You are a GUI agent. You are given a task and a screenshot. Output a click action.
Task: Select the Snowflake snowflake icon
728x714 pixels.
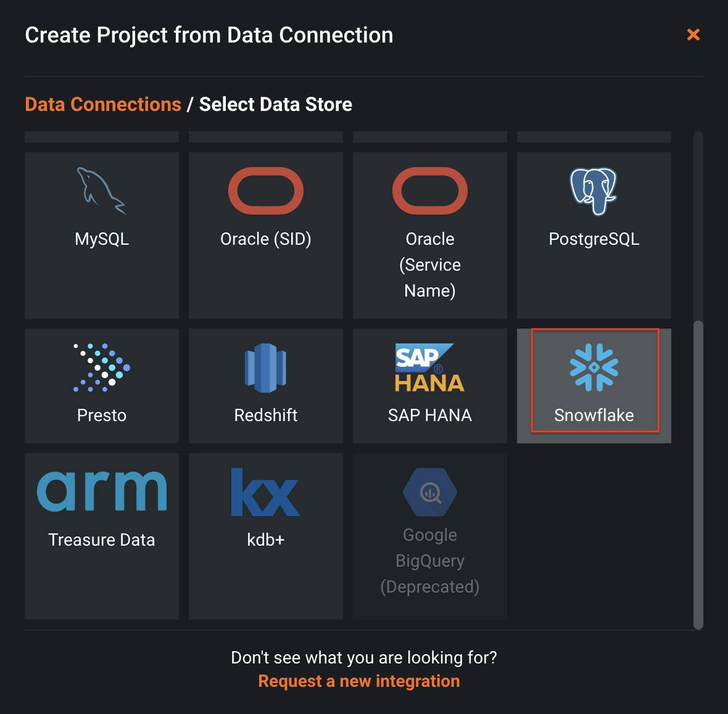(594, 367)
